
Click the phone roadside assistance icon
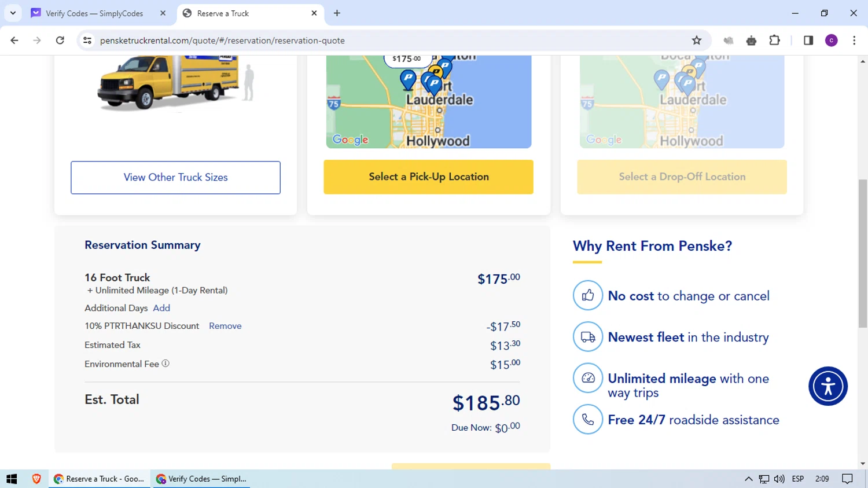[588, 419]
